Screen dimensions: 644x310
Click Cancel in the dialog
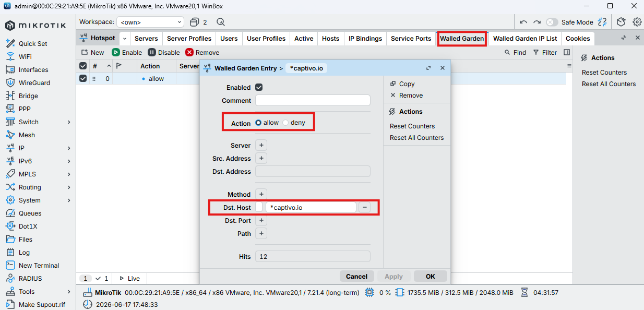[x=356, y=276]
